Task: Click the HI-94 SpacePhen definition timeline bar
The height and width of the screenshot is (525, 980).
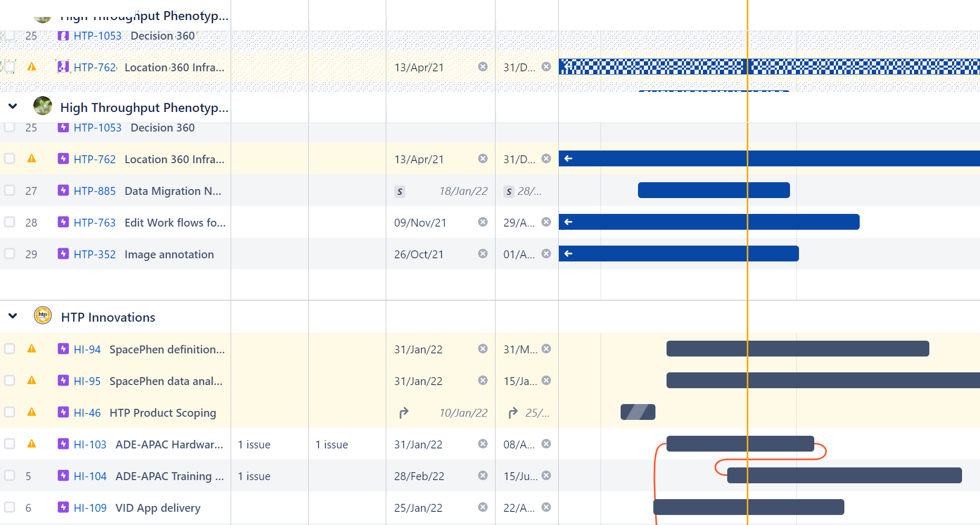Action: tap(797, 349)
